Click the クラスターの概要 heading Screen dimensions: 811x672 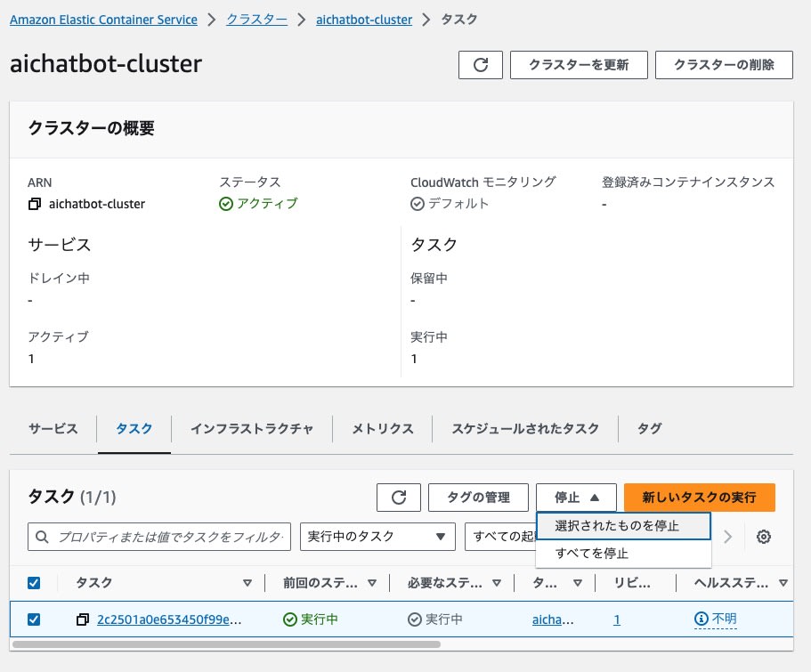(91, 128)
